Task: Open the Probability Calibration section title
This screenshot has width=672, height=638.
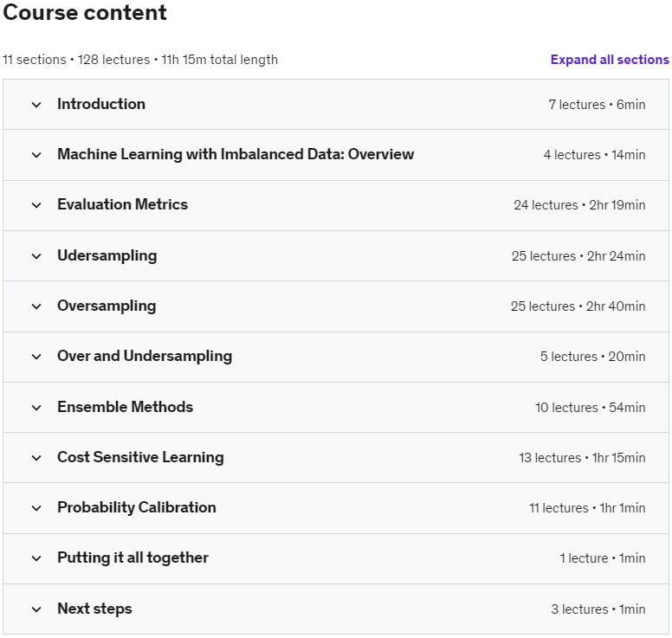Action: click(x=137, y=507)
